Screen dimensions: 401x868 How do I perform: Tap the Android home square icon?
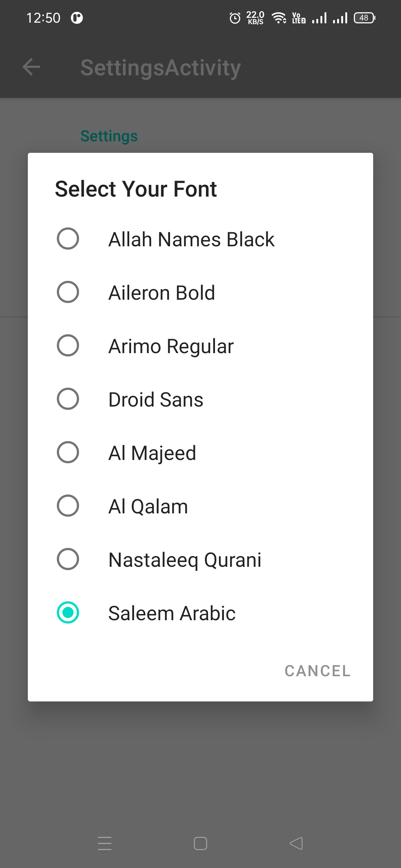[x=200, y=844]
